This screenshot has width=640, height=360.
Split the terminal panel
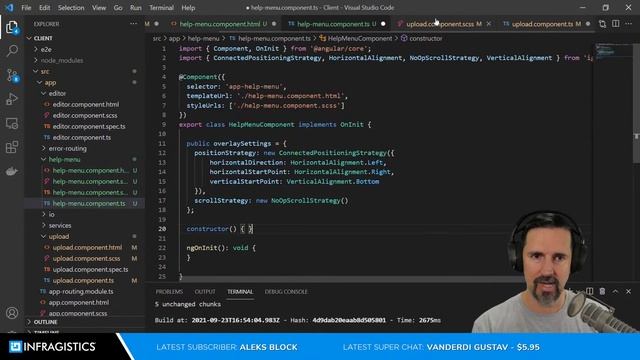click(x=589, y=291)
